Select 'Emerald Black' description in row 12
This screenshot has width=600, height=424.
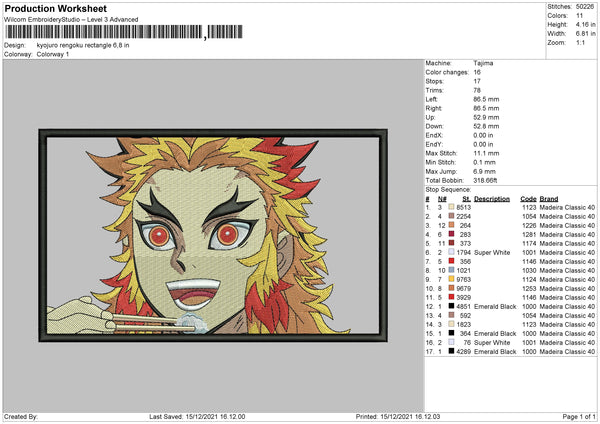click(495, 307)
